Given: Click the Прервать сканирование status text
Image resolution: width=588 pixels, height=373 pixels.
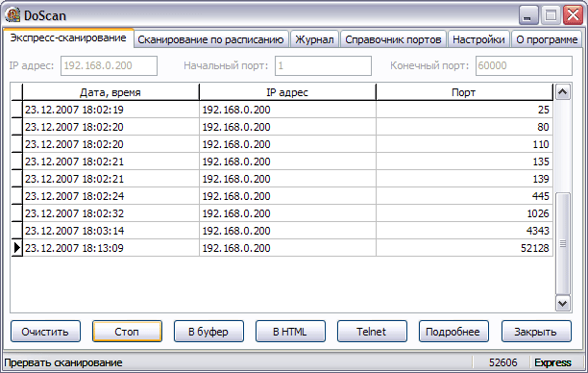Looking at the screenshot, I should coord(63,362).
